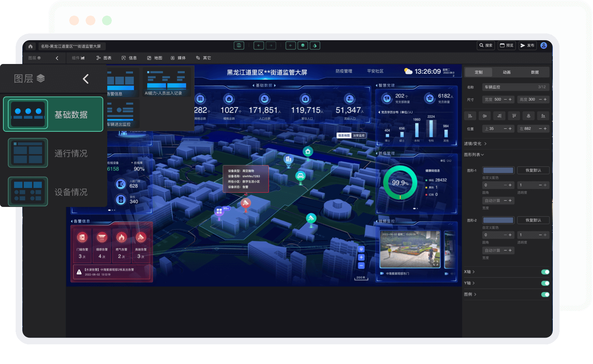Viewport: 593px width, 364px height.
Task: Increase the 宽度 500 value with plus
Action: pos(510,99)
